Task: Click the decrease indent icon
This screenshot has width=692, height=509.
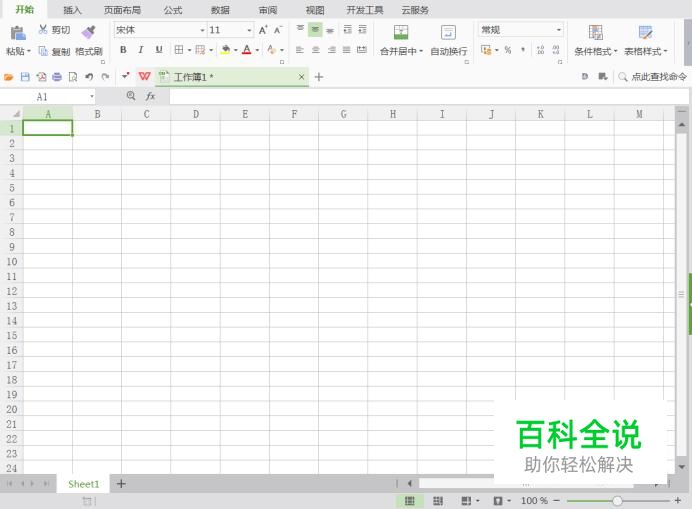Action: 348,30
